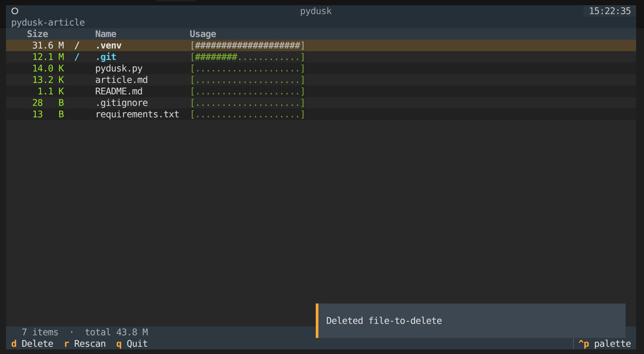Select the .git directory row
644x354 pixels.
[x=106, y=57]
